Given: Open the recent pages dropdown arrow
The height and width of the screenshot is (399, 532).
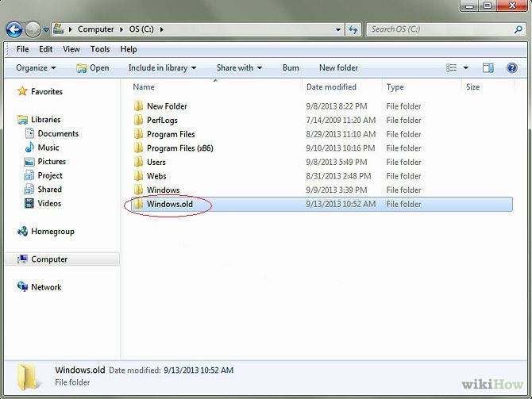Looking at the screenshot, I should point(46,30).
